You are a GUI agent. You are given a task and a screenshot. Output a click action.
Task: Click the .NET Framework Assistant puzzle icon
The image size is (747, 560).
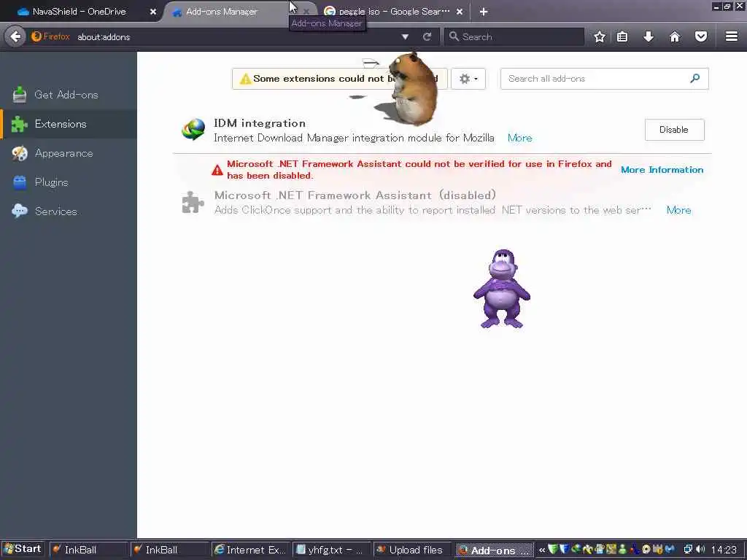tap(193, 202)
